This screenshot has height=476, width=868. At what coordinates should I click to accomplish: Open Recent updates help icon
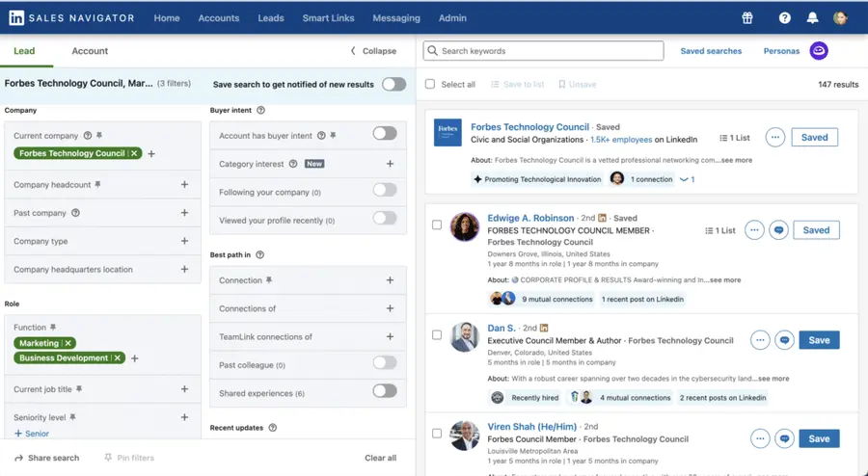pyautogui.click(x=272, y=428)
